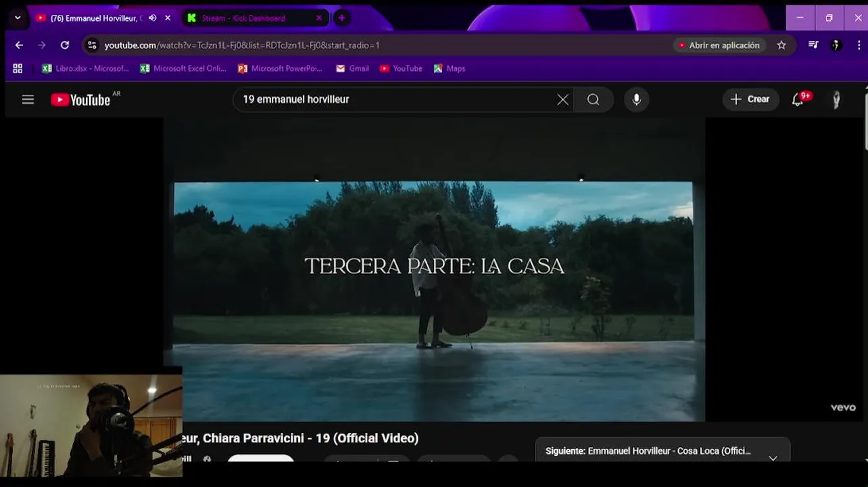The width and height of the screenshot is (868, 487).
Task: Reload the current page
Action: pyautogui.click(x=65, y=45)
